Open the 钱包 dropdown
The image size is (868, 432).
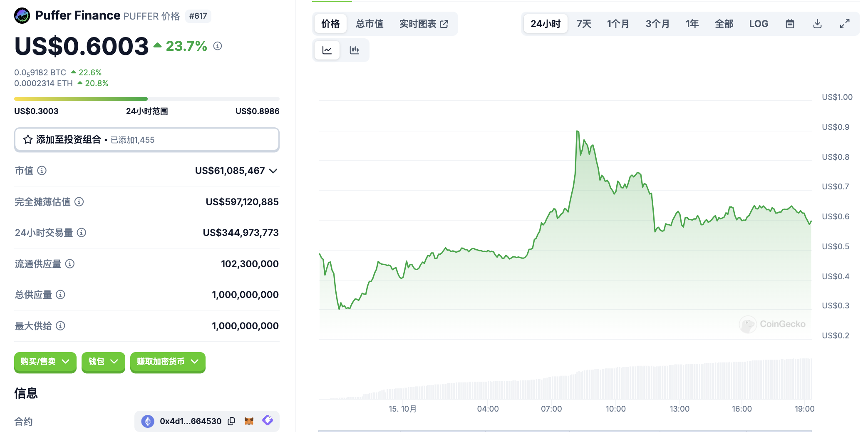[x=103, y=362]
